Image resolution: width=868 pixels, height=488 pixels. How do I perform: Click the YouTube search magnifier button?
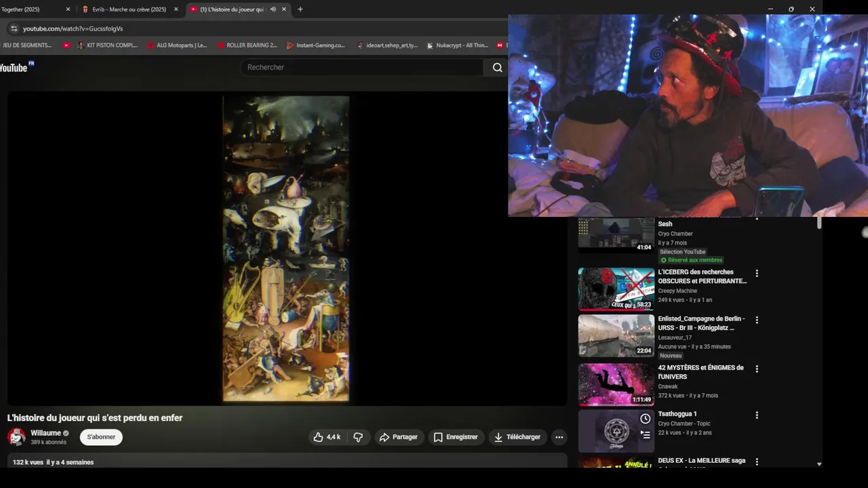(x=497, y=67)
